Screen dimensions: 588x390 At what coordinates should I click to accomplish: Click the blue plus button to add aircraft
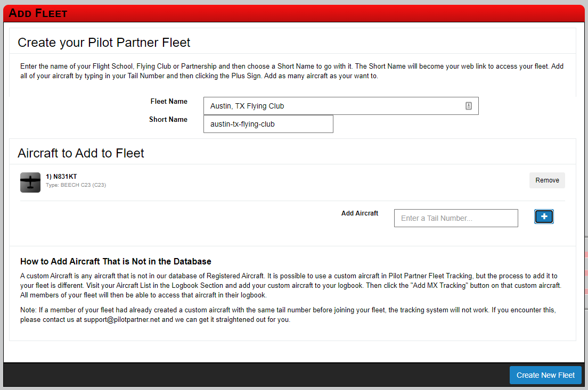point(544,217)
